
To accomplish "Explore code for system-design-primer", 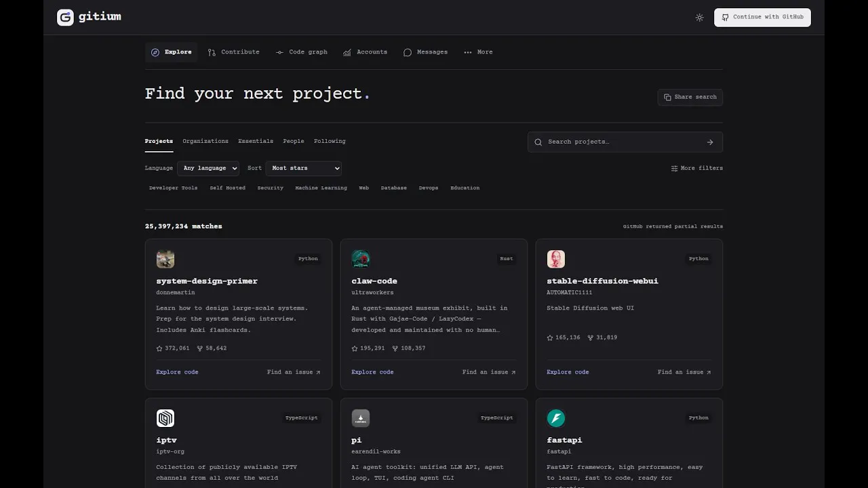I will 178,372.
